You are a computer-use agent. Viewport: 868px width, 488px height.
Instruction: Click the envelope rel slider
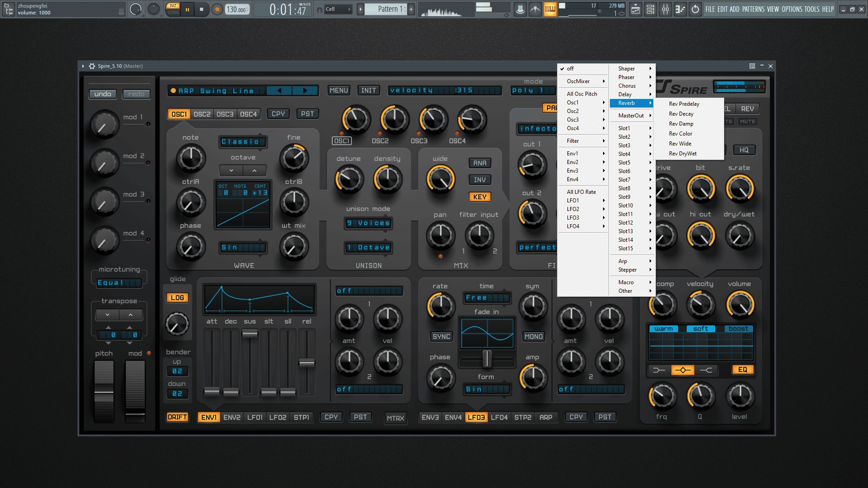click(x=307, y=362)
